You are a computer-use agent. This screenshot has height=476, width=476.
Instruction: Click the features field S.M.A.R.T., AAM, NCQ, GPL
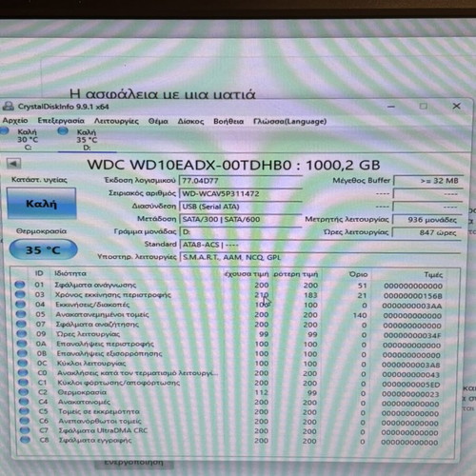point(321,257)
